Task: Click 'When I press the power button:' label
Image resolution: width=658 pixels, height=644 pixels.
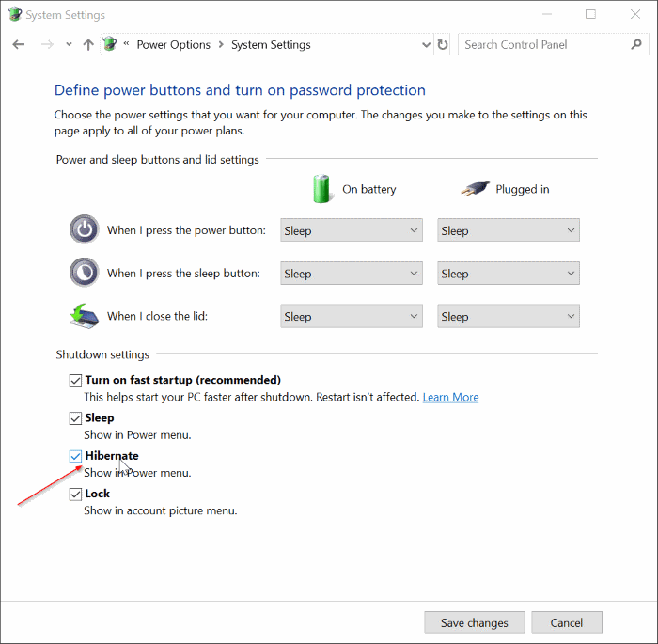Action: [x=186, y=230]
